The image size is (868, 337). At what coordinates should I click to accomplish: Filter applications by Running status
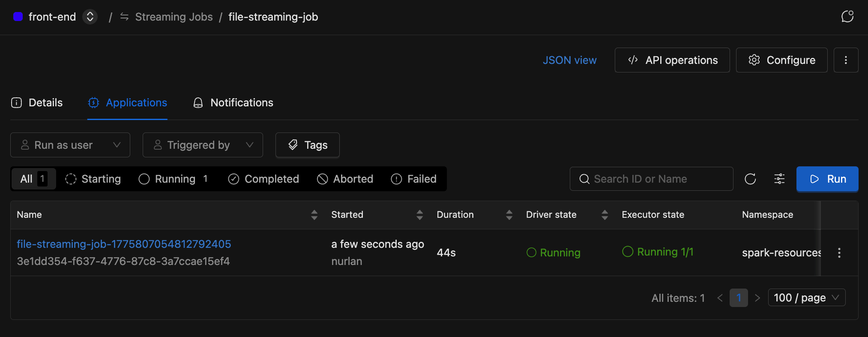coord(174,179)
